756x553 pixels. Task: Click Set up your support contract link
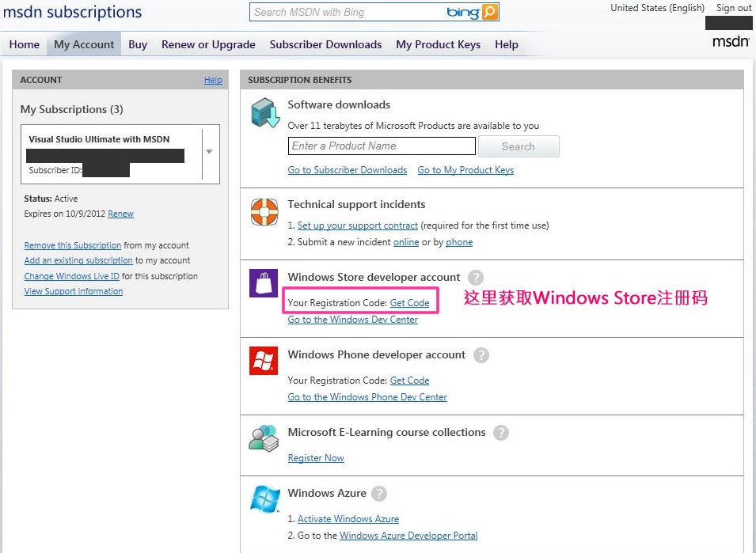[357, 225]
